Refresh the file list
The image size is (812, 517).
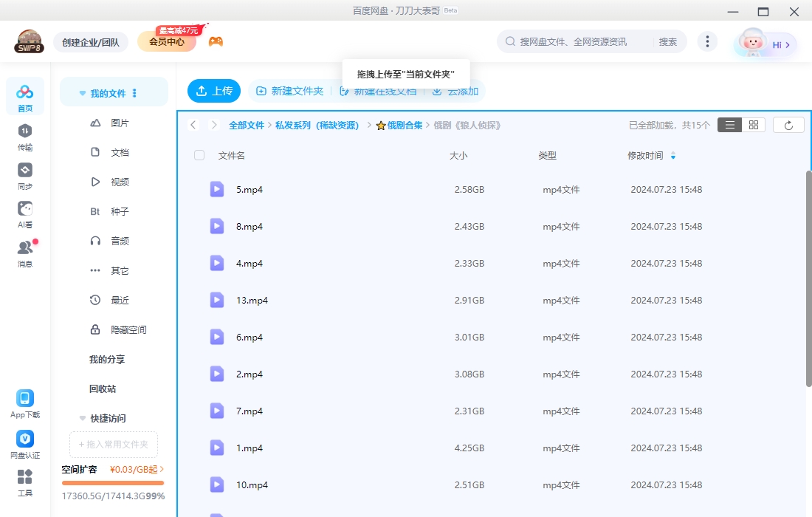pos(788,124)
